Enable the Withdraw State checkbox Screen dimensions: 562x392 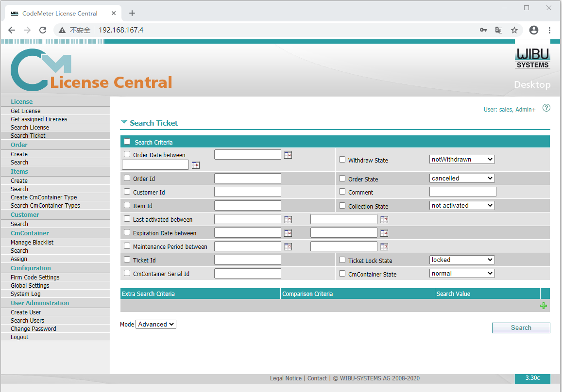click(x=342, y=160)
